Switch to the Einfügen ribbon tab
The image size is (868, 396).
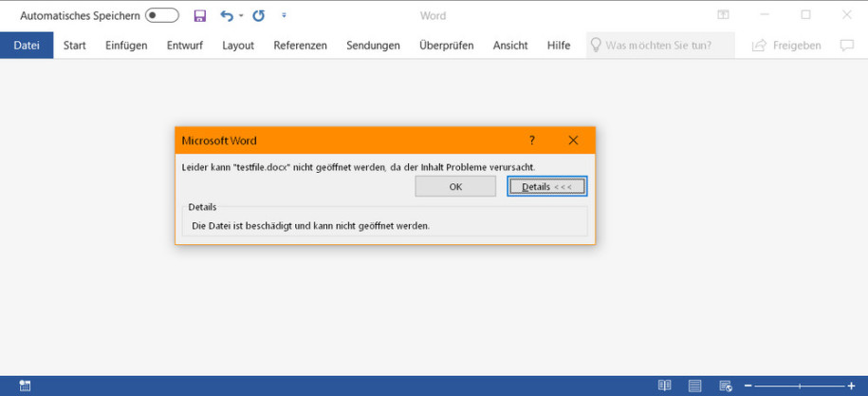(126, 46)
